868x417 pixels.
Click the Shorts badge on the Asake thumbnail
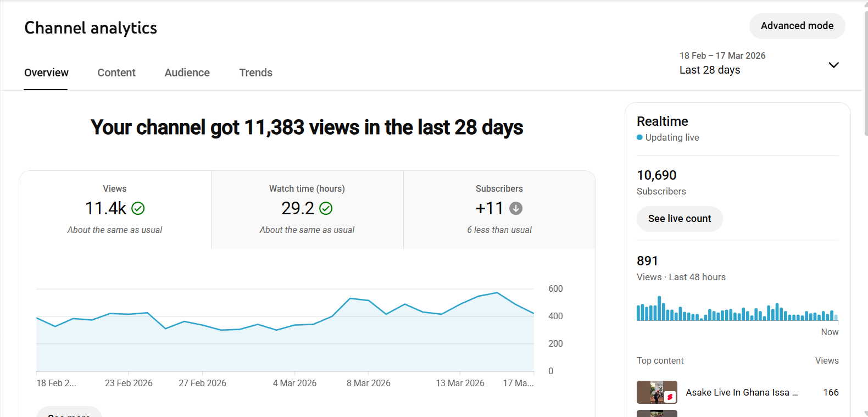(x=670, y=397)
